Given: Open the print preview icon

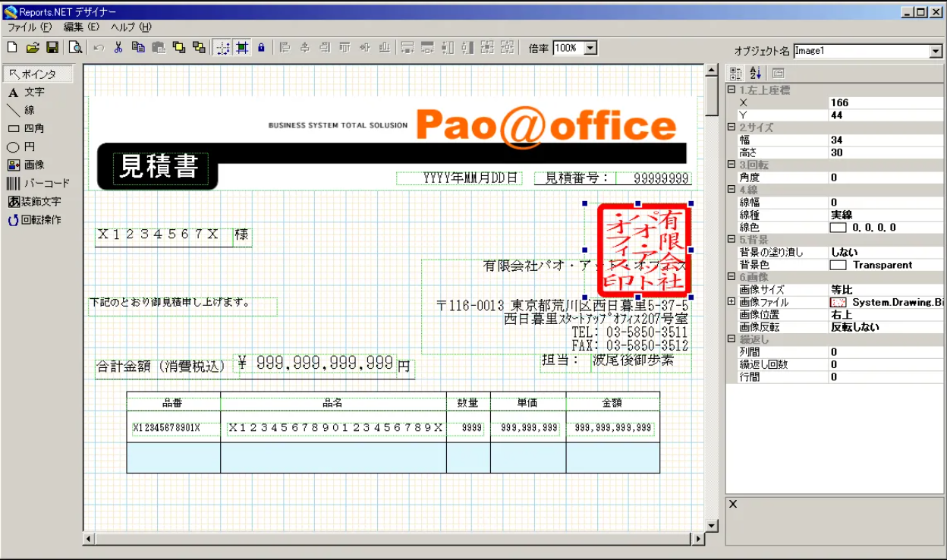Looking at the screenshot, I should click(x=75, y=48).
